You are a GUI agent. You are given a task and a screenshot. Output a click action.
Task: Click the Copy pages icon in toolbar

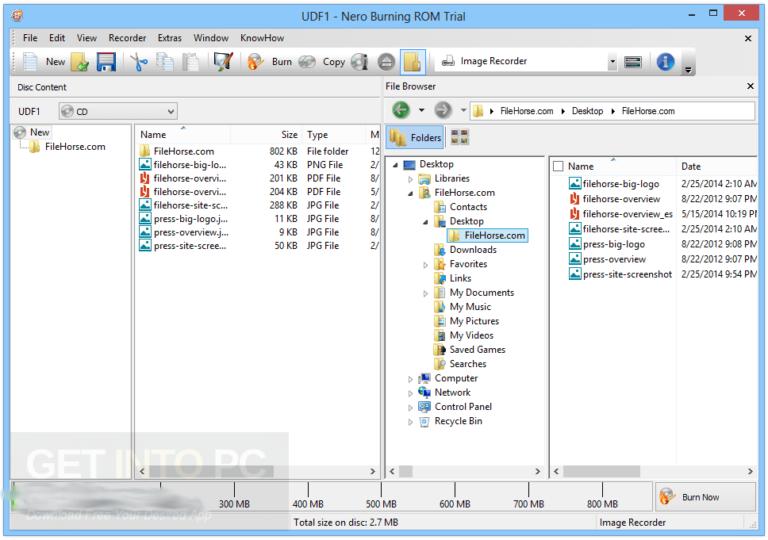click(x=165, y=62)
